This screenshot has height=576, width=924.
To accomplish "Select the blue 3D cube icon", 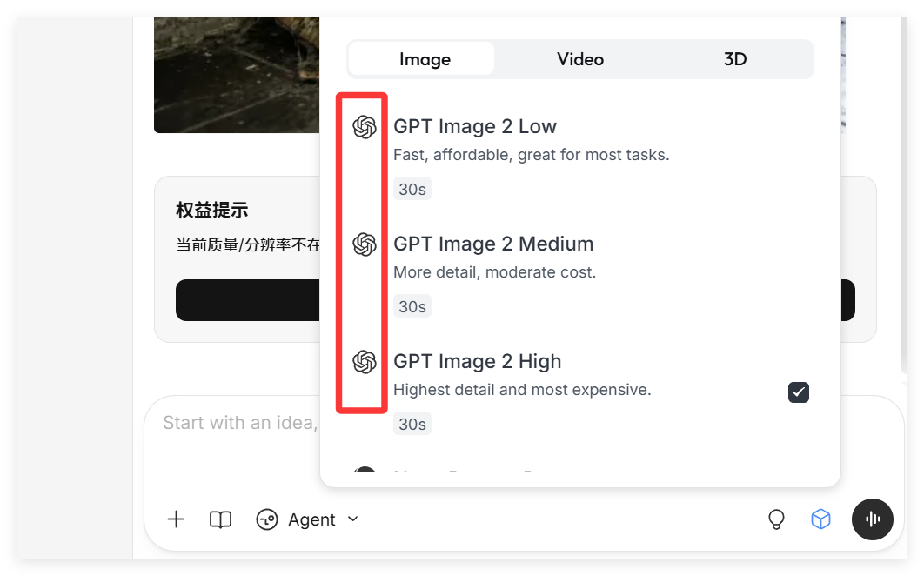I will coord(820,519).
